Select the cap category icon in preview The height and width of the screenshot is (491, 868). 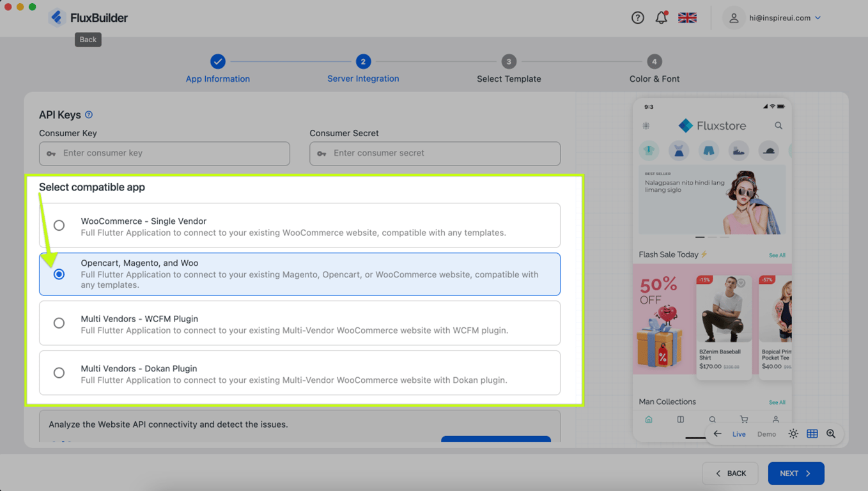pyautogui.click(x=768, y=151)
